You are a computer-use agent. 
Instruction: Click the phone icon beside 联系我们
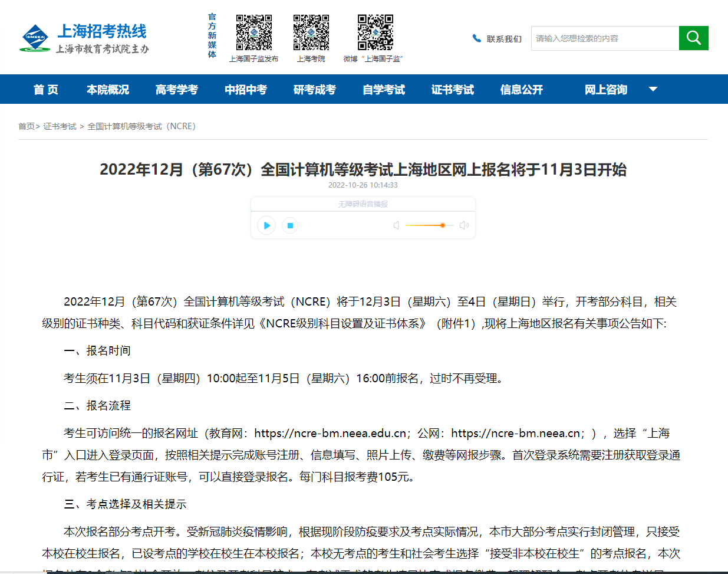coord(476,38)
